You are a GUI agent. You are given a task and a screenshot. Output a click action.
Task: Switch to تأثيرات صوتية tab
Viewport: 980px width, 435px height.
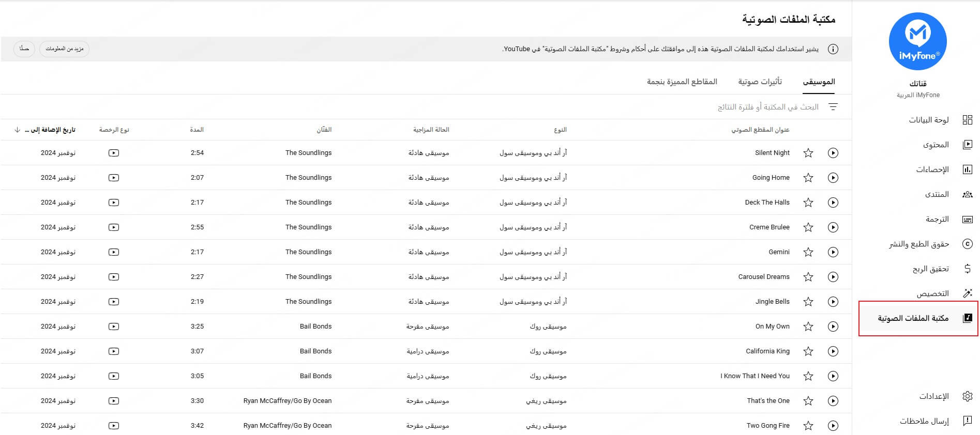760,82
